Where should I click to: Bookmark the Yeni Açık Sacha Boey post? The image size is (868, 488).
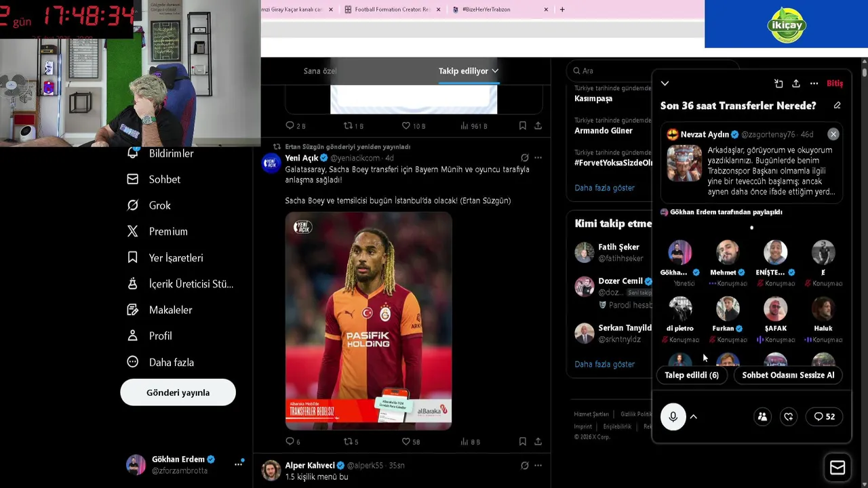click(x=522, y=441)
